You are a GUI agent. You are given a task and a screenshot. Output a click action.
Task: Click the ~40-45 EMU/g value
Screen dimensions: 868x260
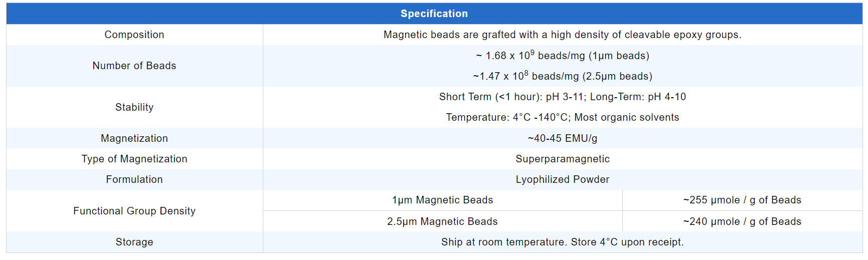point(562,138)
